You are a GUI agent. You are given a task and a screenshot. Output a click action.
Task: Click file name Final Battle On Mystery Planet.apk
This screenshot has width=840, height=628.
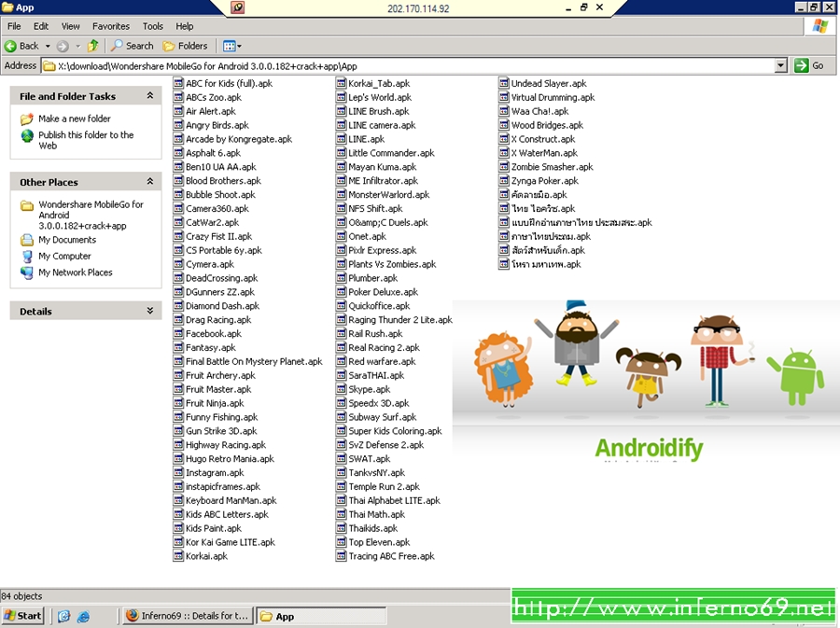(x=254, y=361)
